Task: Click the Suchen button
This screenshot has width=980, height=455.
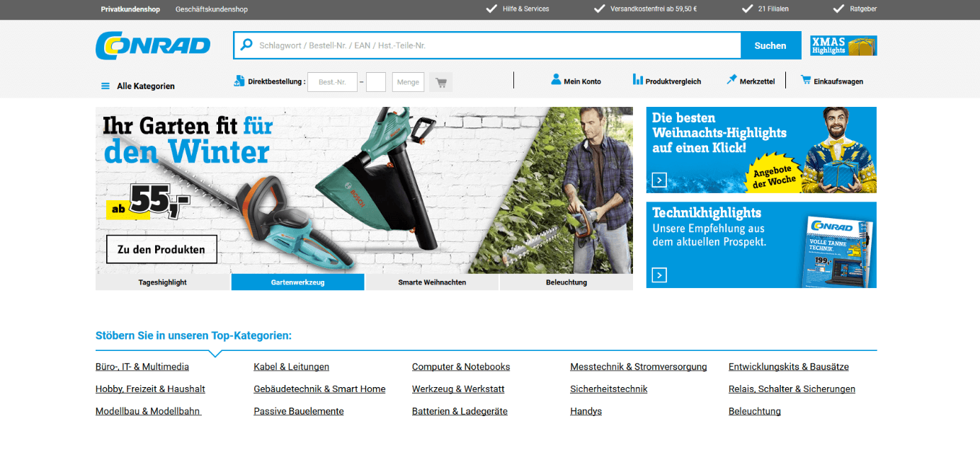Action: coord(770,45)
